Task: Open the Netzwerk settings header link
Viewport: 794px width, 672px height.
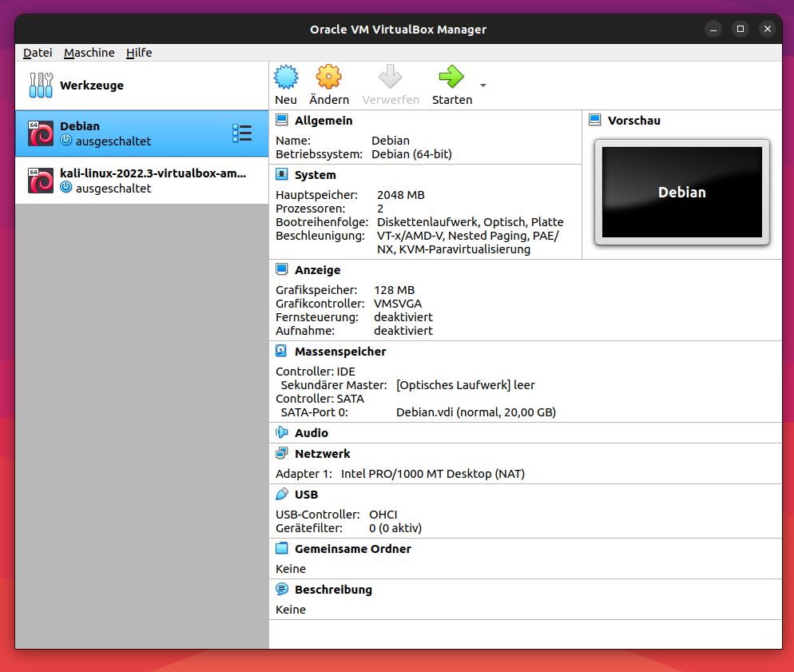Action: [x=323, y=454]
